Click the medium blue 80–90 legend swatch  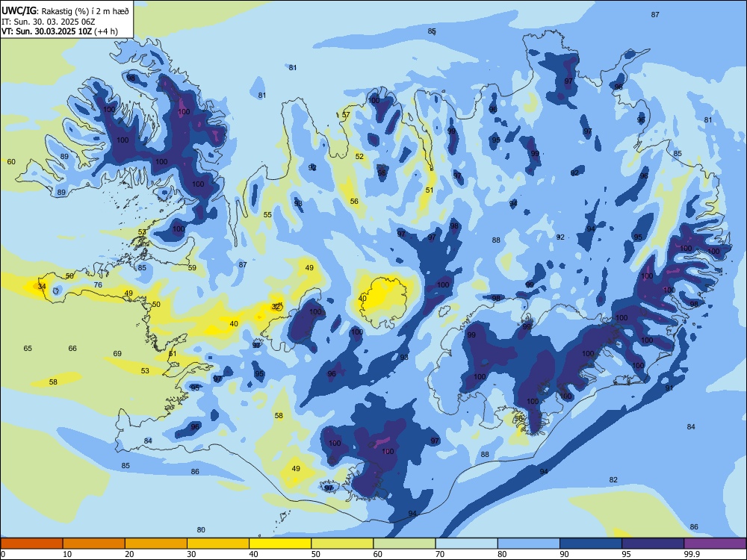(529, 544)
